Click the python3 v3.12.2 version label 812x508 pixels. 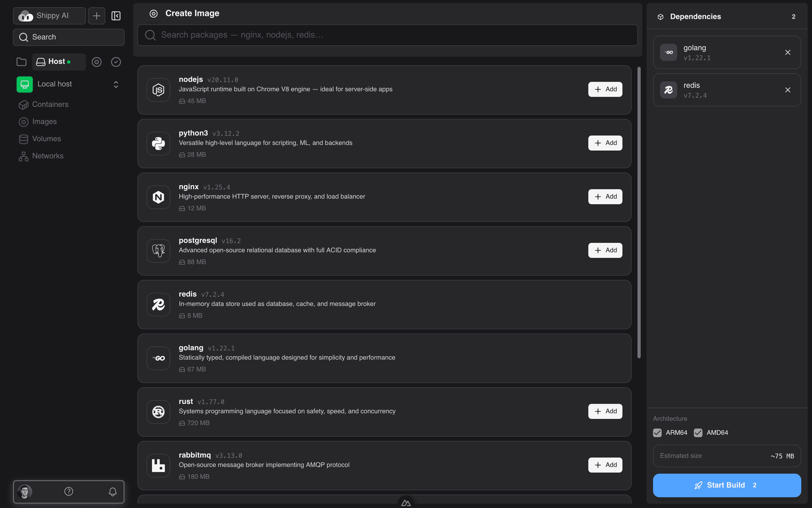[226, 134]
